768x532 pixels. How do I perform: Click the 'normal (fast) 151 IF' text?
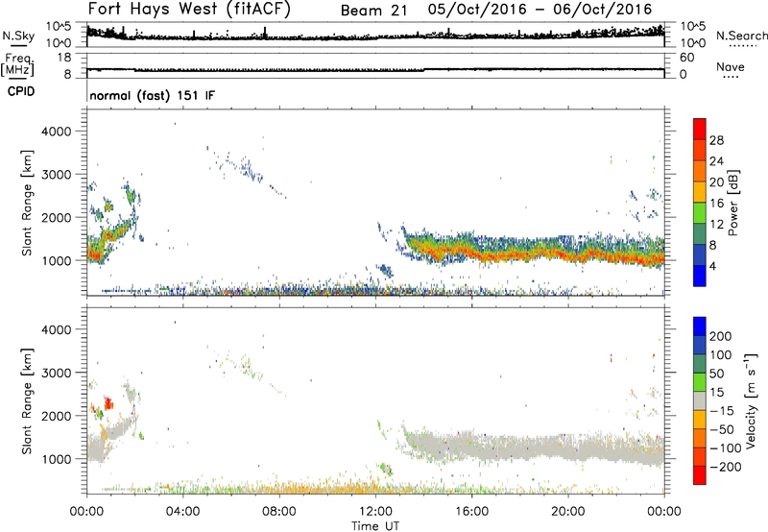pos(153,95)
